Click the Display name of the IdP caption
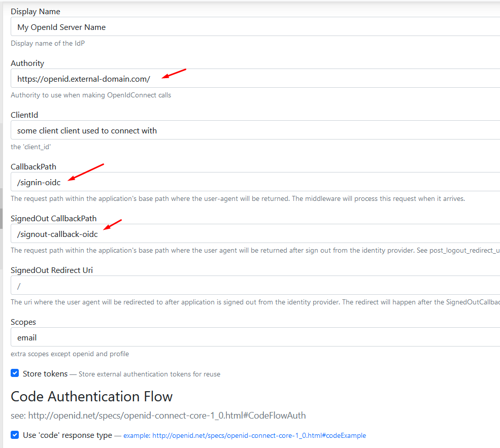The width and height of the screenshot is (500, 448). coord(47,43)
